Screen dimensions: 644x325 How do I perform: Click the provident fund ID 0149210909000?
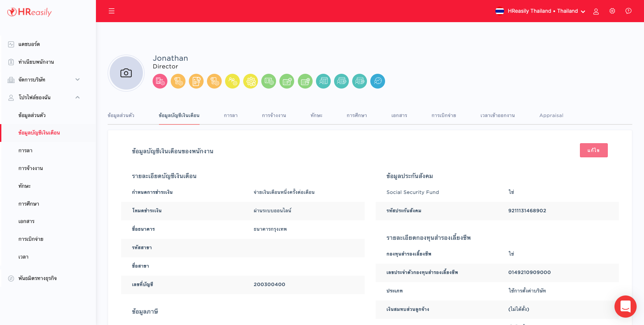[x=530, y=272]
